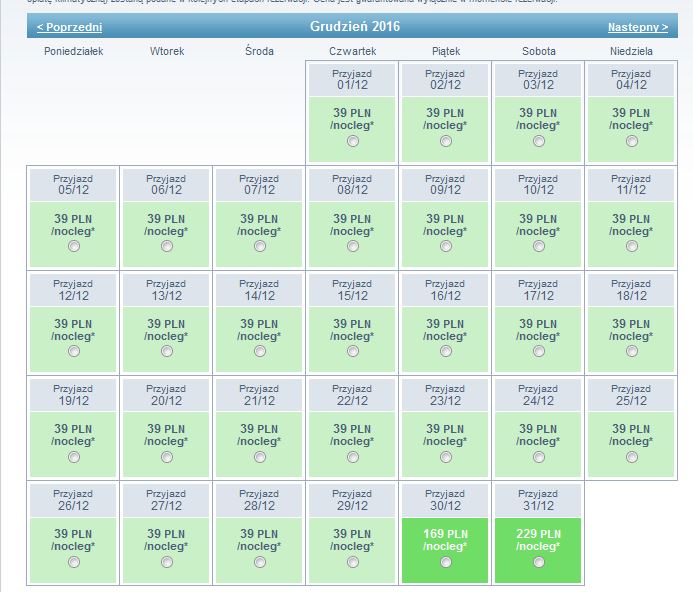Select arrival radio button for 03/12
This screenshot has width=693, height=592.
pos(539,141)
